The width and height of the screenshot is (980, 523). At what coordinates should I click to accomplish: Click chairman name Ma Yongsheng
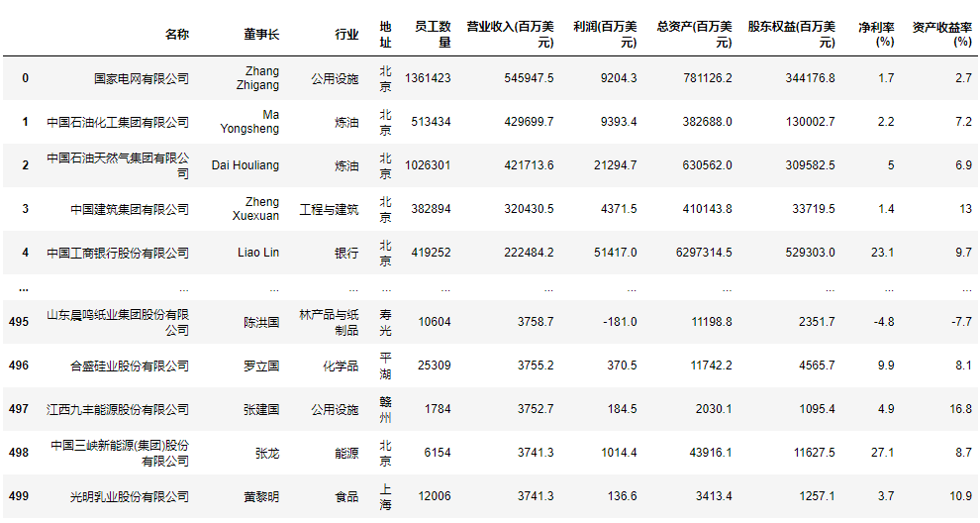[250, 122]
